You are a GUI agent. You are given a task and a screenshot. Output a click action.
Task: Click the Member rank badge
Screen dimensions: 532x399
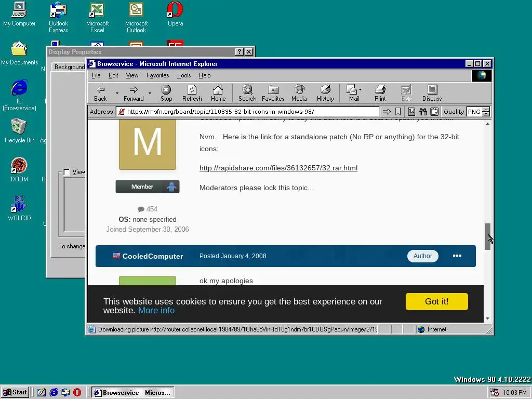point(147,187)
